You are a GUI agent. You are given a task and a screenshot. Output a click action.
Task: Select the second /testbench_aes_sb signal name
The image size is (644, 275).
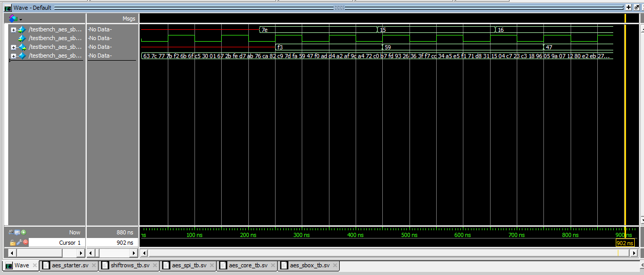(55, 39)
